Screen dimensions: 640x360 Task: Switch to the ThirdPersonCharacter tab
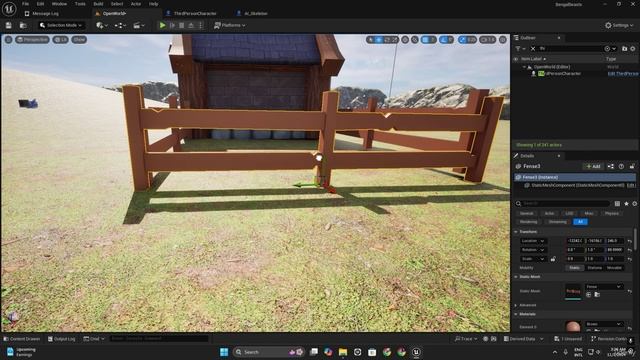(x=195, y=13)
